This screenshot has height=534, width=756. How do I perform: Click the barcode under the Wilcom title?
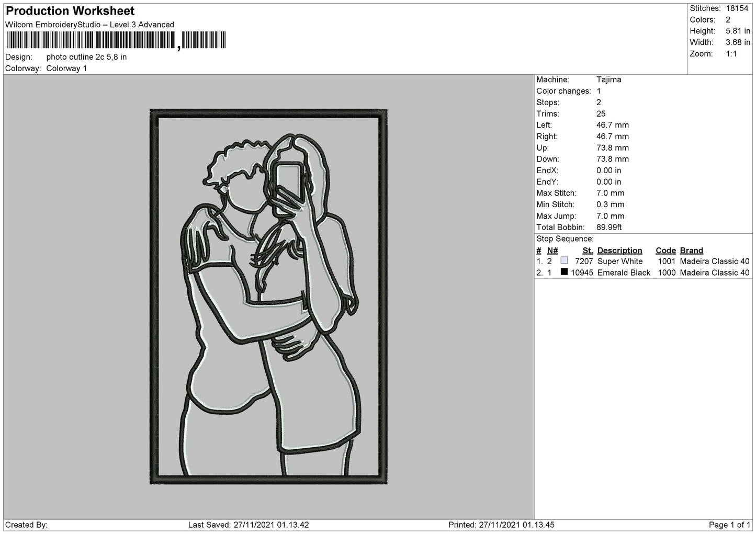(x=116, y=40)
